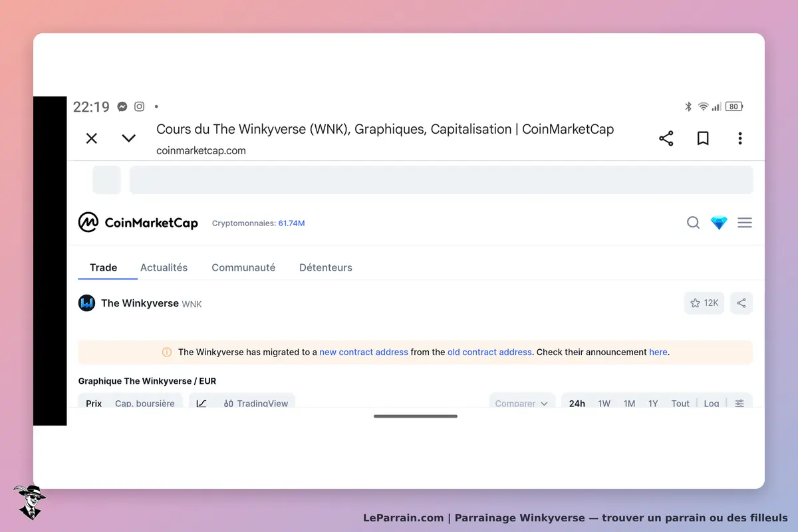Tap the Wi-Fi status icon
This screenshot has width=798, height=532.
coord(703,106)
